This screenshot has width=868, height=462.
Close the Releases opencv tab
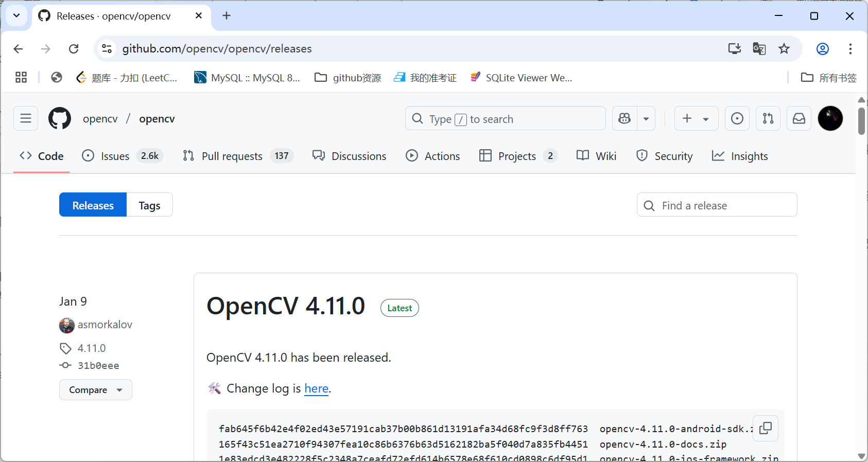(x=199, y=16)
